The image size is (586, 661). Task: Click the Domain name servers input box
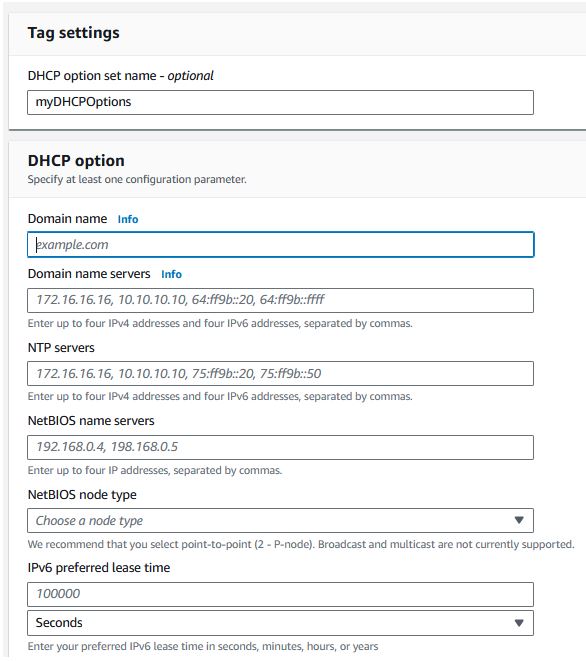[x=280, y=301]
